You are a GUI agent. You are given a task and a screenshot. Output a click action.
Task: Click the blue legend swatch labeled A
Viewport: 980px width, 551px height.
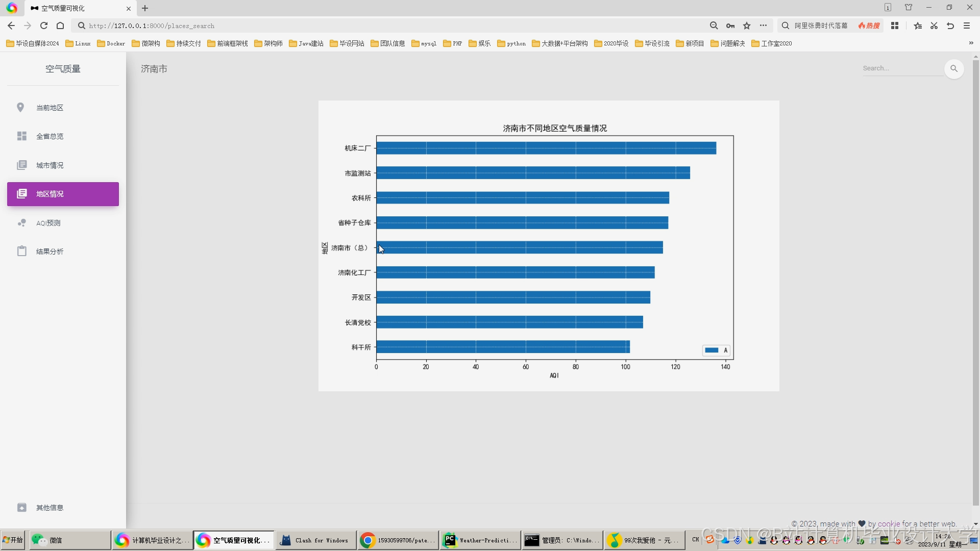point(712,350)
